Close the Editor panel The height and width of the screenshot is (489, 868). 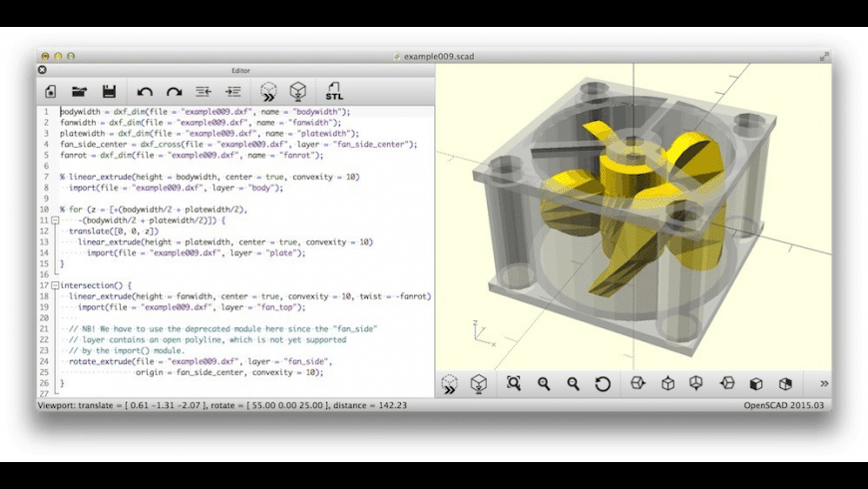pyautogui.click(x=43, y=71)
